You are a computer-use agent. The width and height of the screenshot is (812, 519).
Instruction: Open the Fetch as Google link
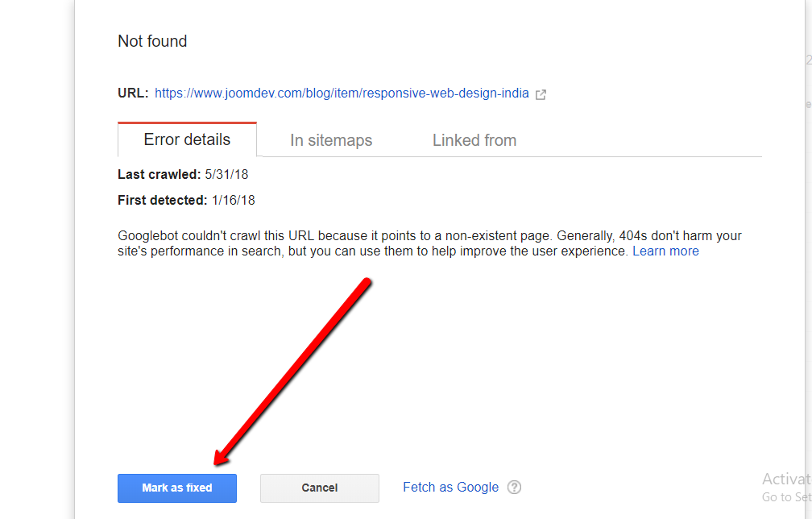450,488
